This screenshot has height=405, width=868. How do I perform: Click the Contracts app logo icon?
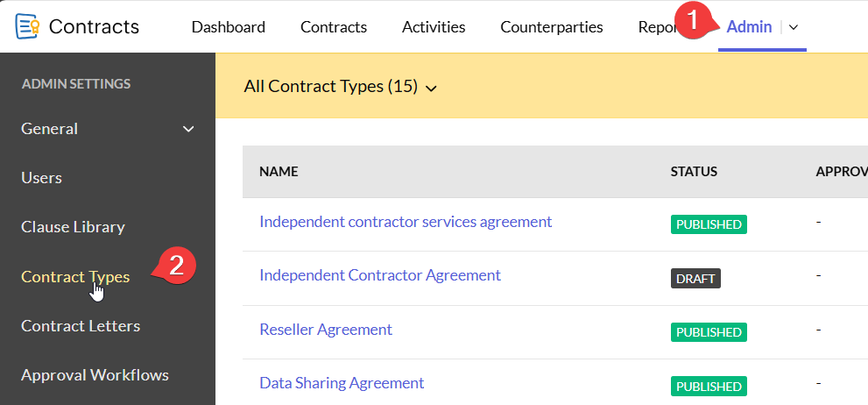pyautogui.click(x=27, y=26)
